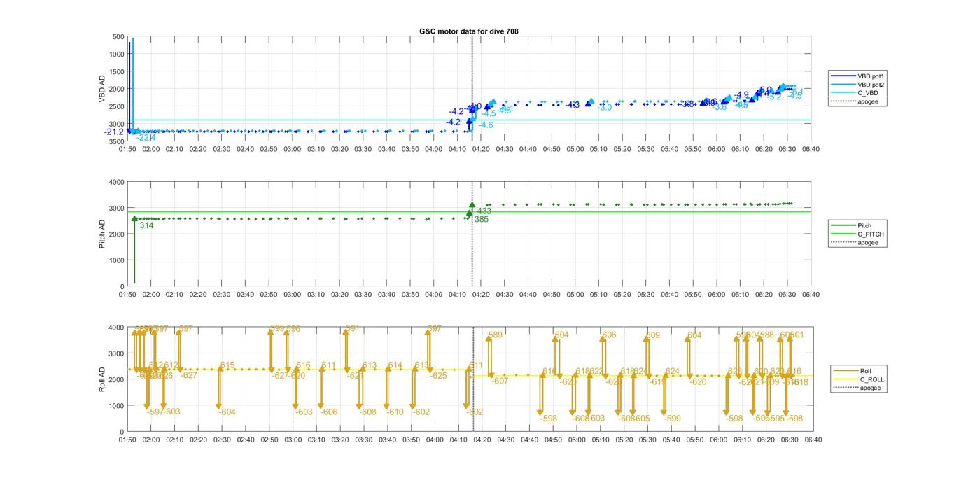Click "06:40" on the Roll plot time axis
The image size is (980, 485).
click(x=813, y=440)
